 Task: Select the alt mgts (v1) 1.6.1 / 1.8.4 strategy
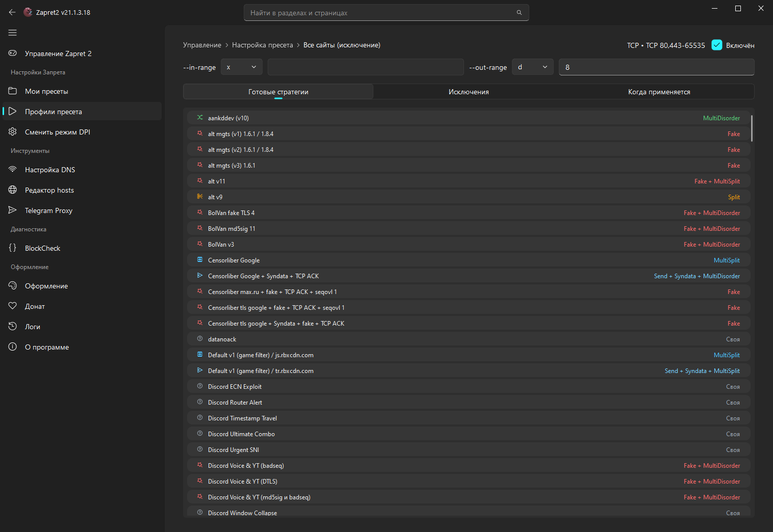469,134
